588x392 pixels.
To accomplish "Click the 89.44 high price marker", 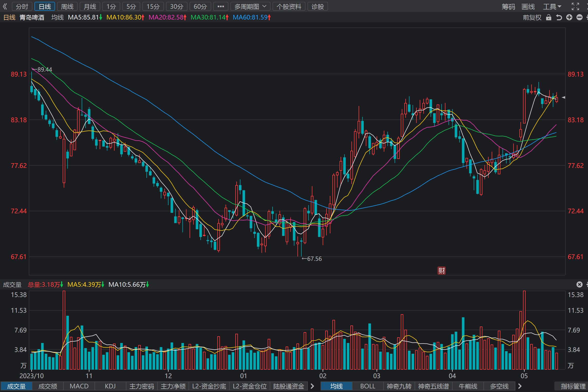I will (x=42, y=70).
